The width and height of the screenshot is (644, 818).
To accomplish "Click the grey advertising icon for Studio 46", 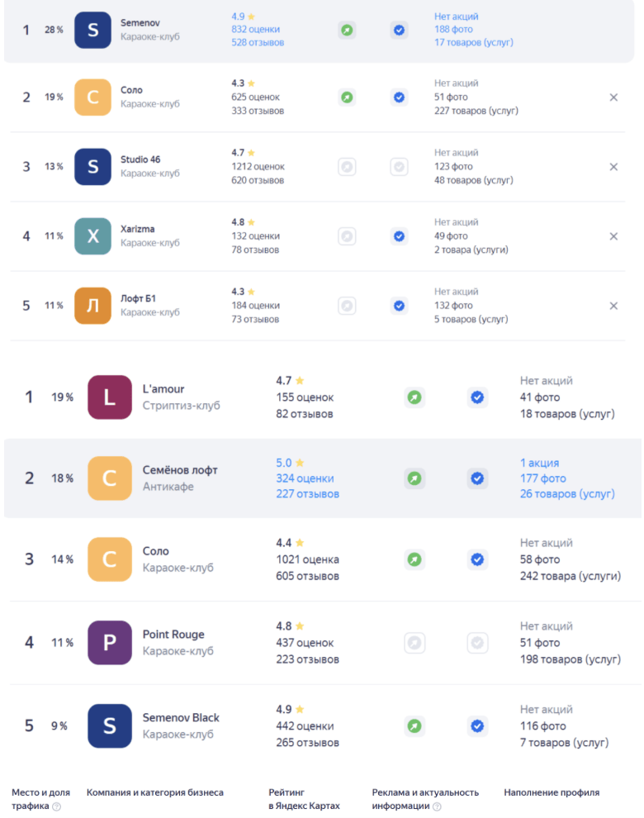I will [348, 167].
